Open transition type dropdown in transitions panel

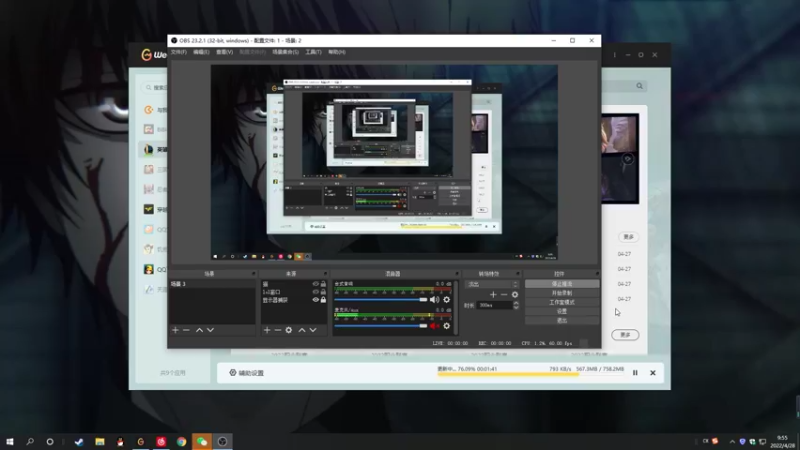coord(492,284)
